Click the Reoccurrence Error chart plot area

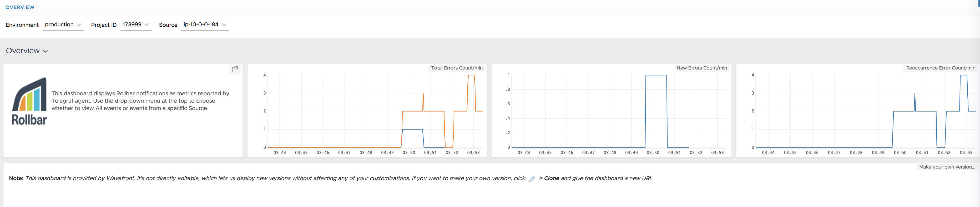tap(866, 111)
